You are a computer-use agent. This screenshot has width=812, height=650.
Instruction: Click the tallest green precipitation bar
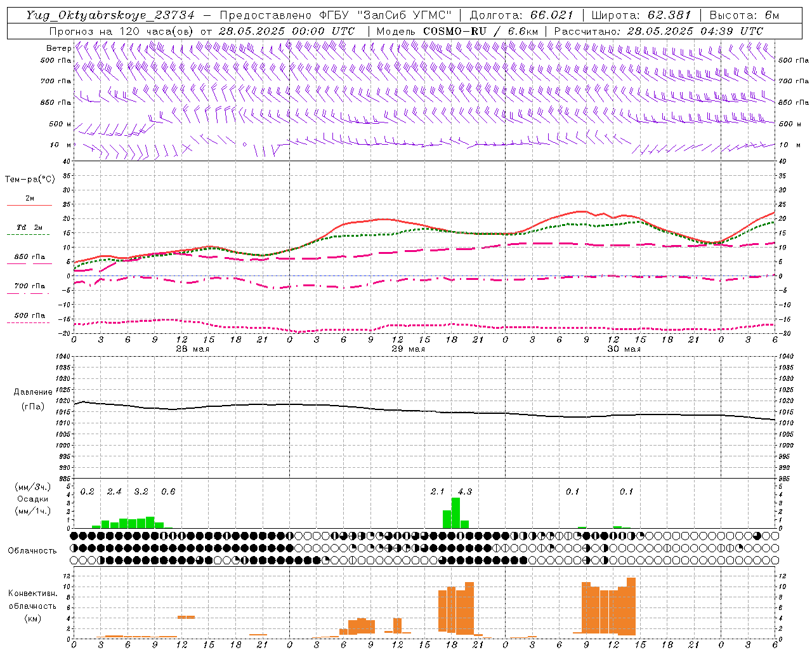point(455,513)
